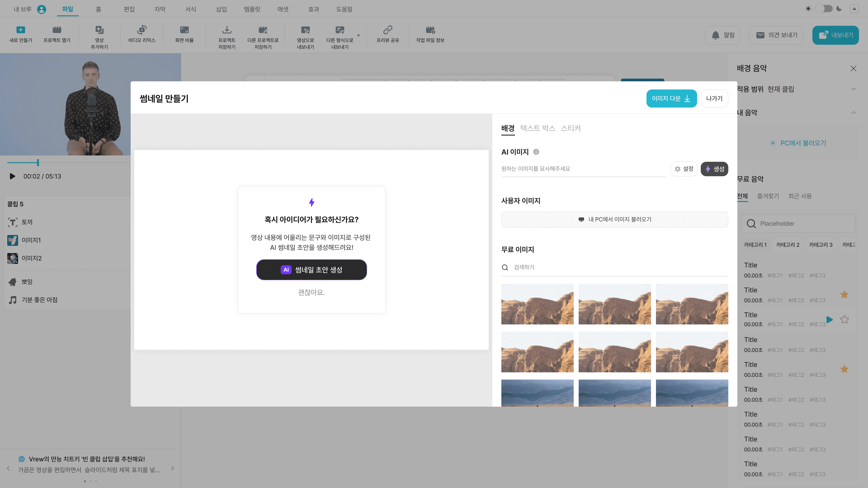This screenshot has height=488, width=868.
Task: Open the 비디오 리믹스 video remix tool
Action: tap(142, 30)
